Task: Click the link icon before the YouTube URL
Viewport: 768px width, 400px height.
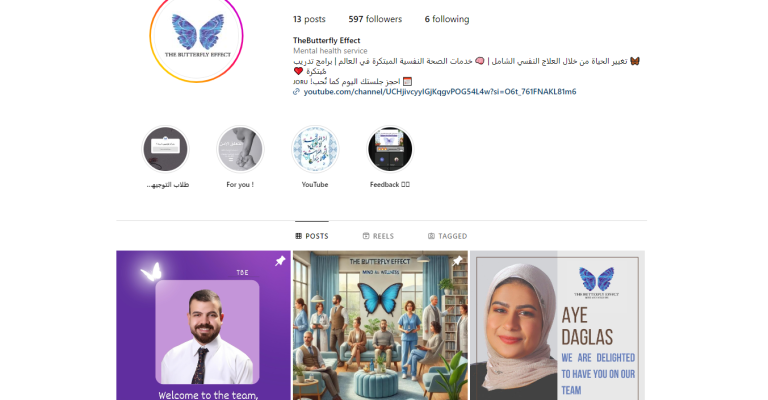Action: coord(296,92)
